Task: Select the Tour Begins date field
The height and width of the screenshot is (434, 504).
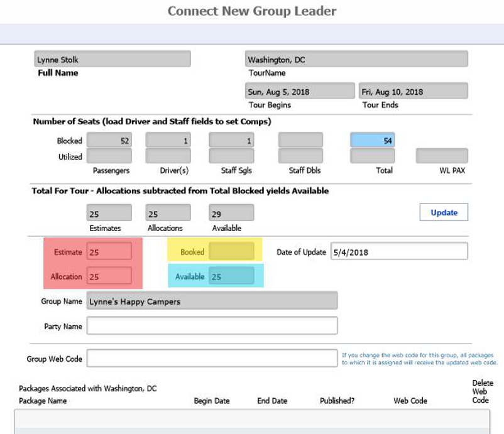Action: coord(300,92)
